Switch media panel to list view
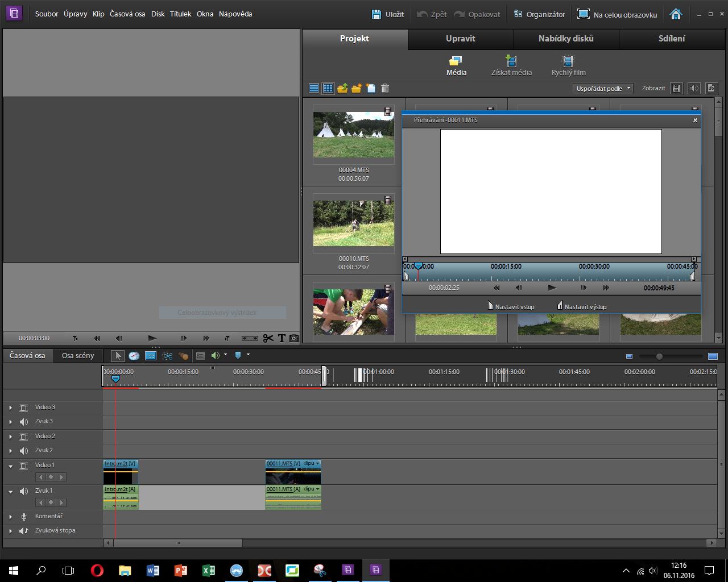 [314, 88]
